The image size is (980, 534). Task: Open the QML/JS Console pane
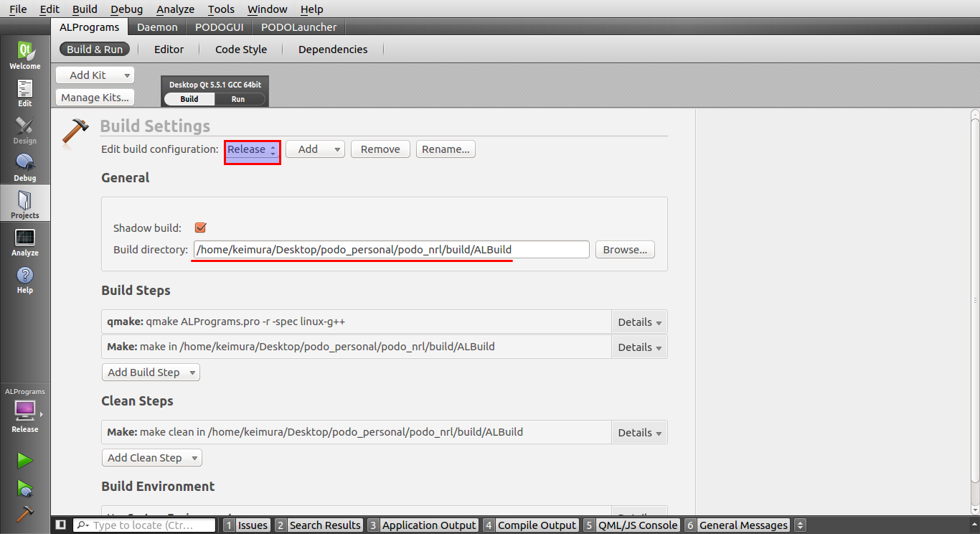click(x=631, y=525)
